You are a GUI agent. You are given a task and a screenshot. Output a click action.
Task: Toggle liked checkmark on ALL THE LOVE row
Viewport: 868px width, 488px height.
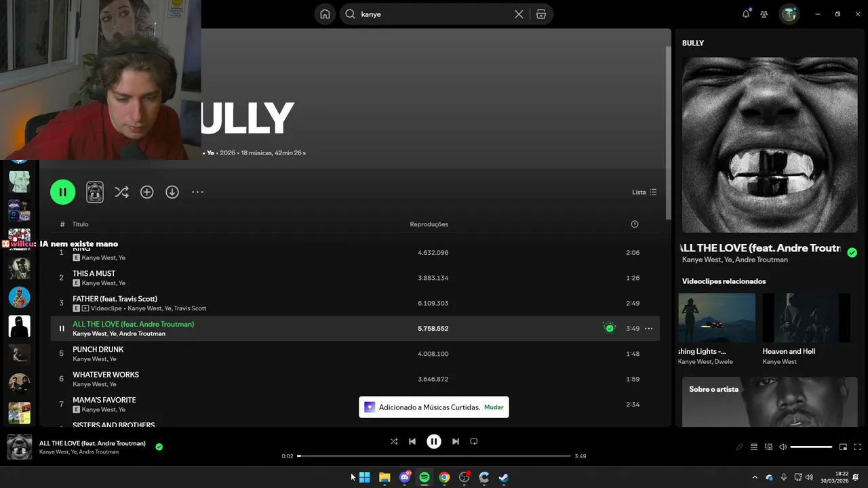pyautogui.click(x=610, y=328)
